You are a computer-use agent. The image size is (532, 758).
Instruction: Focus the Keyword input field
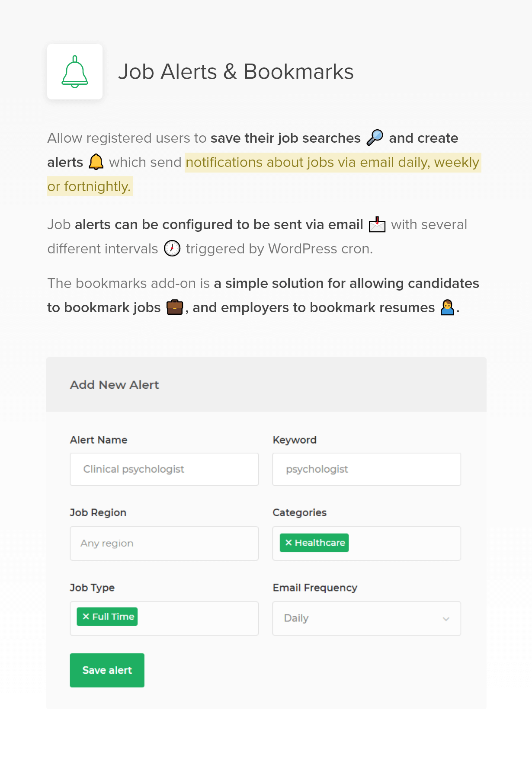click(366, 469)
